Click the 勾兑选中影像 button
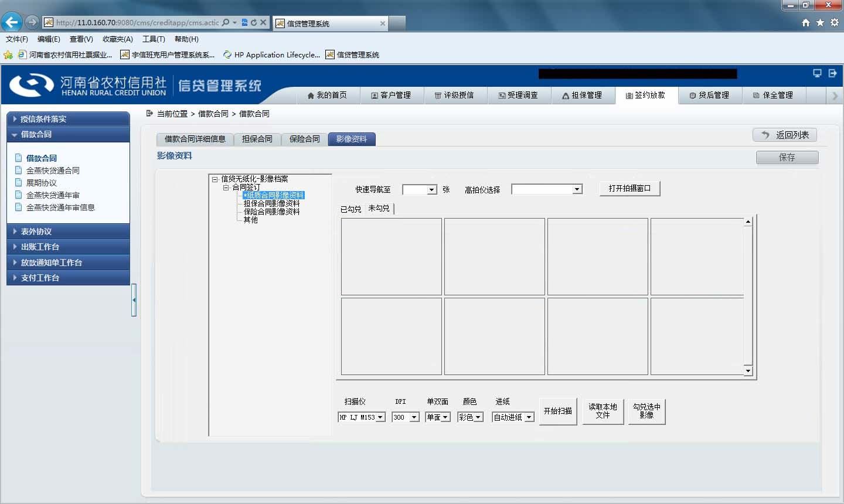The width and height of the screenshot is (844, 504). click(x=646, y=411)
